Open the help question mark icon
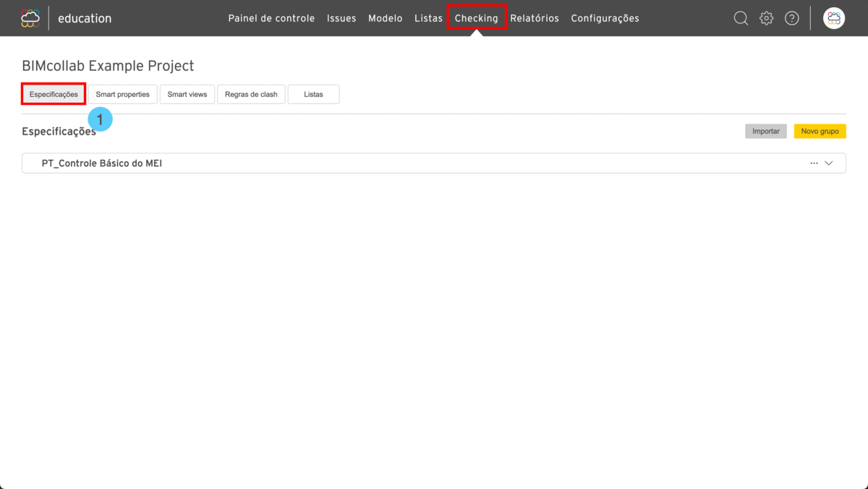Image resolution: width=868 pixels, height=489 pixels. (x=792, y=18)
